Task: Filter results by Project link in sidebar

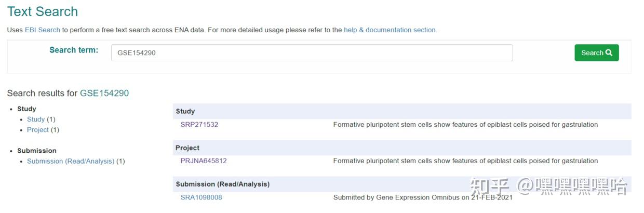Action: 38,130
